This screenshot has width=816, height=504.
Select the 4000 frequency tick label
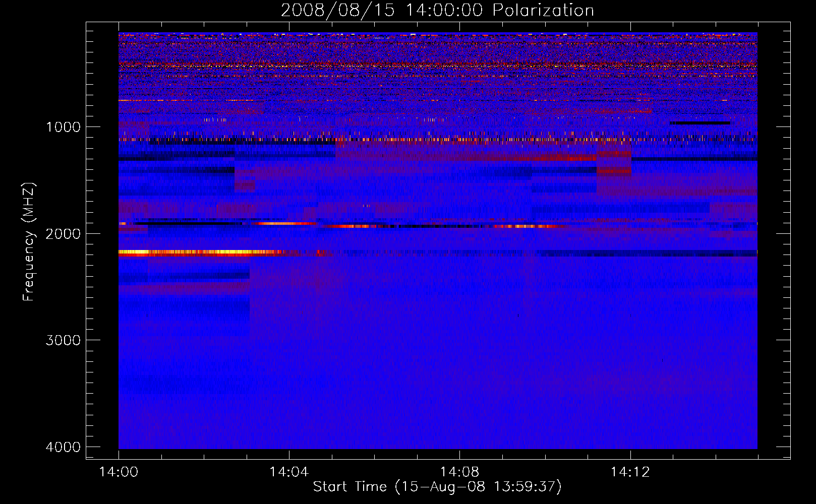coord(63,447)
